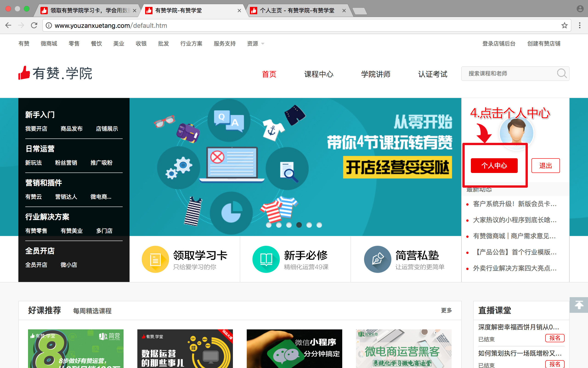Select the active dark carousel dot

(299, 225)
